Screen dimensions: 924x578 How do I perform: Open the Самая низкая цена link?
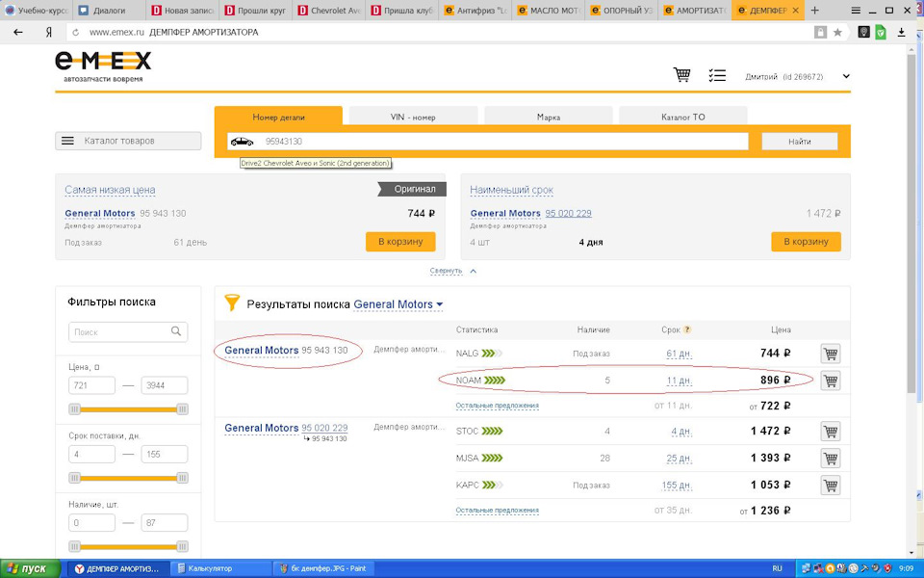(x=110, y=190)
